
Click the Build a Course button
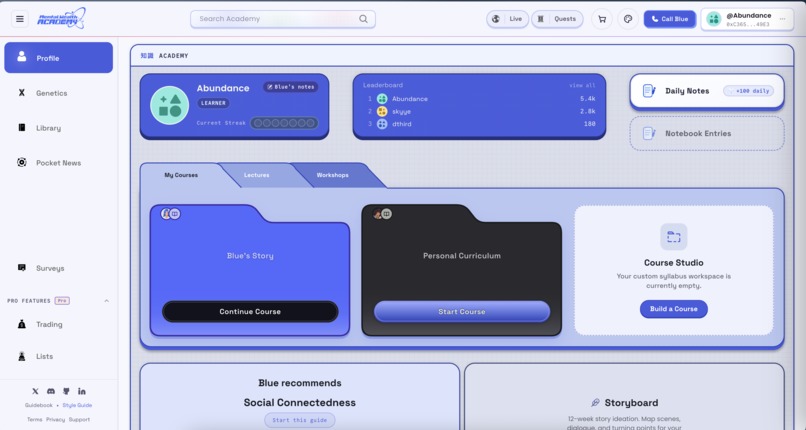click(673, 309)
